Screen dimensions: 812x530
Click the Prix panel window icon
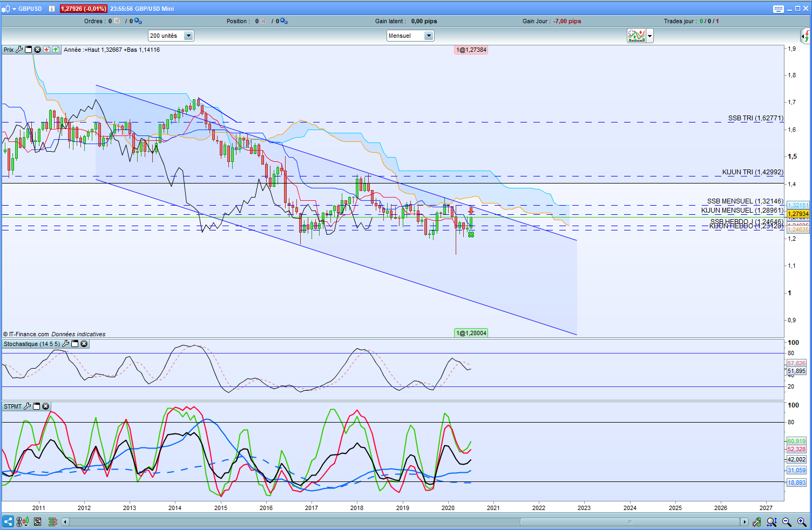[29, 50]
